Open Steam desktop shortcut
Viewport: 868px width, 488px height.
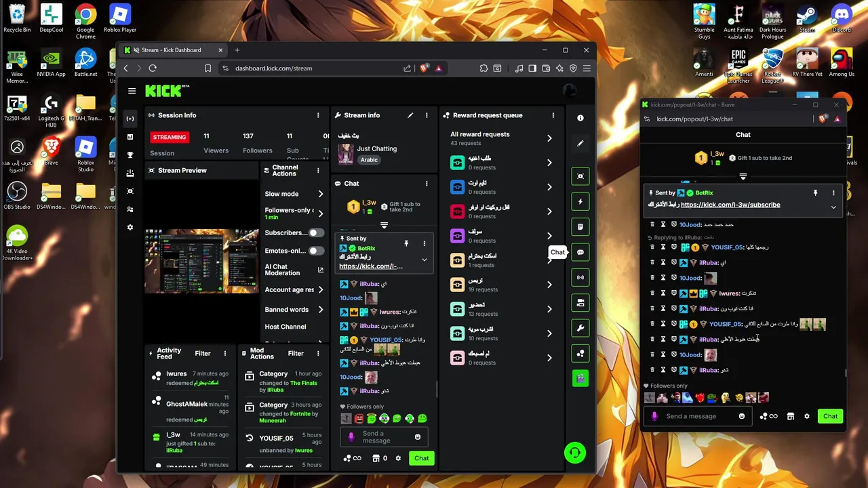[x=807, y=18]
